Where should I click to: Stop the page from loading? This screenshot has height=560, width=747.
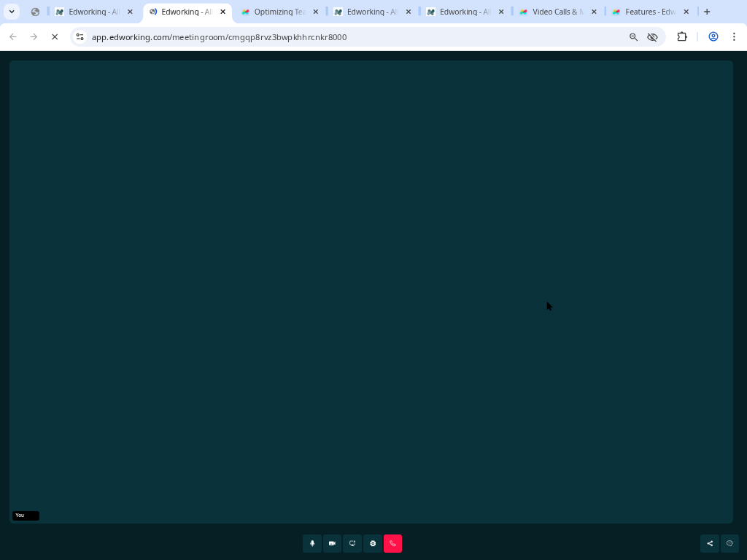pyautogui.click(x=55, y=36)
